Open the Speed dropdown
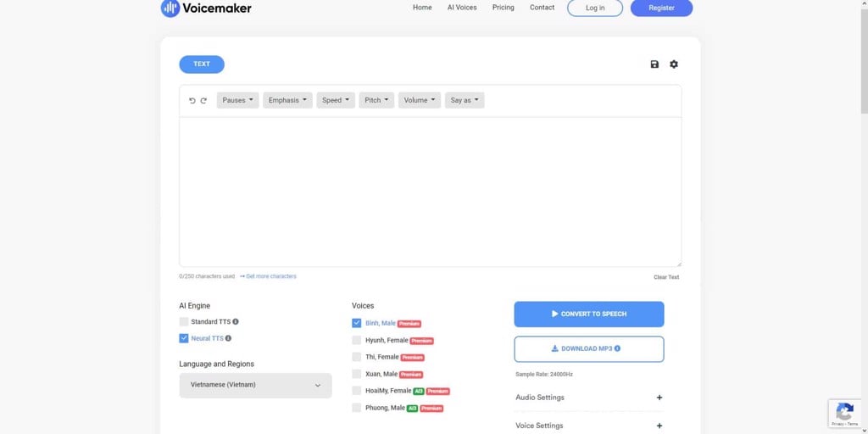This screenshot has height=434, width=868. click(336, 100)
